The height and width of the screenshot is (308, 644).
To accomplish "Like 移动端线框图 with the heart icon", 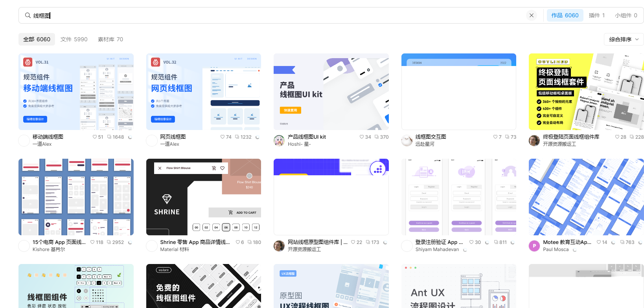I will pos(95,137).
